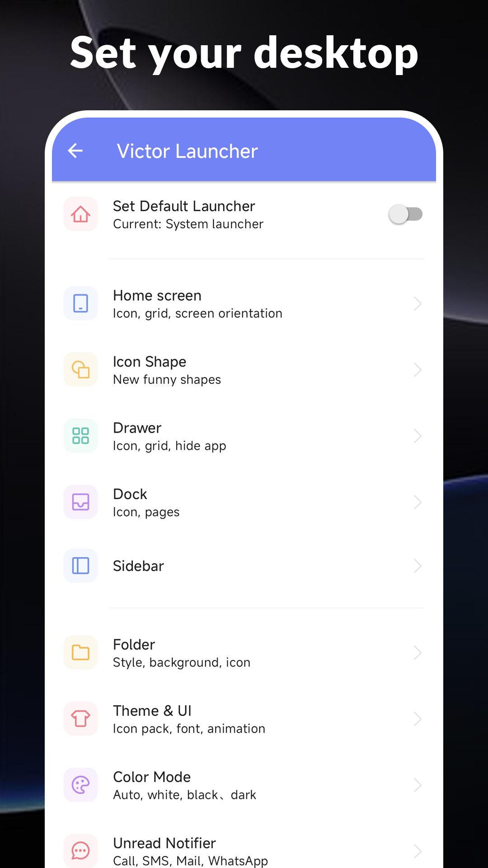Tap the Home screen tablet icon
Viewport: 488px width, 868px height.
coord(81,303)
